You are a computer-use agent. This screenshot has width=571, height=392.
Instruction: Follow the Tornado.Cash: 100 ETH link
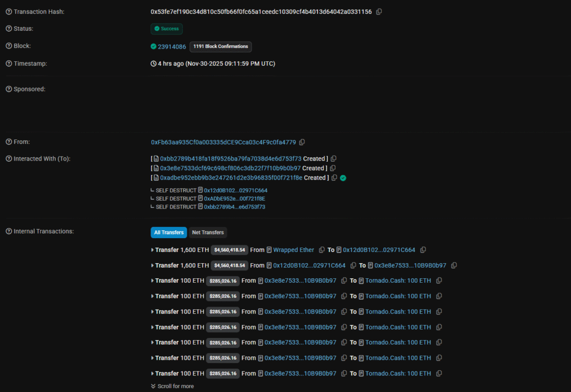pos(398,280)
